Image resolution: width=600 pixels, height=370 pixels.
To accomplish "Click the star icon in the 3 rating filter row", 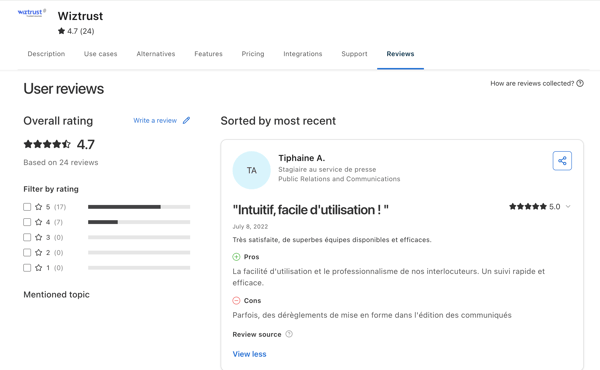I will pyautogui.click(x=39, y=237).
